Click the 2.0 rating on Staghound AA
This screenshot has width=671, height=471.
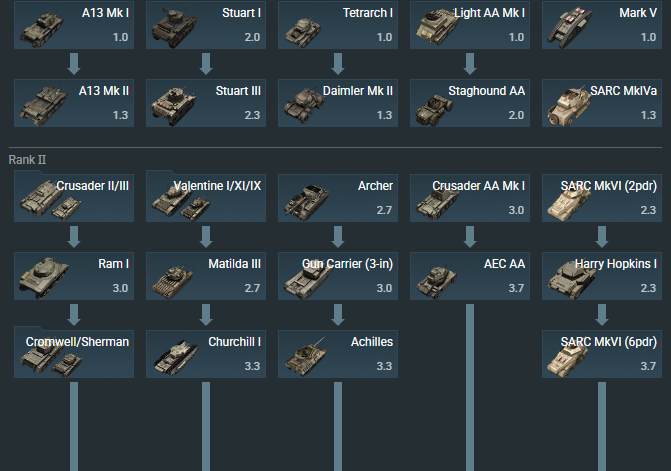pyautogui.click(x=517, y=115)
